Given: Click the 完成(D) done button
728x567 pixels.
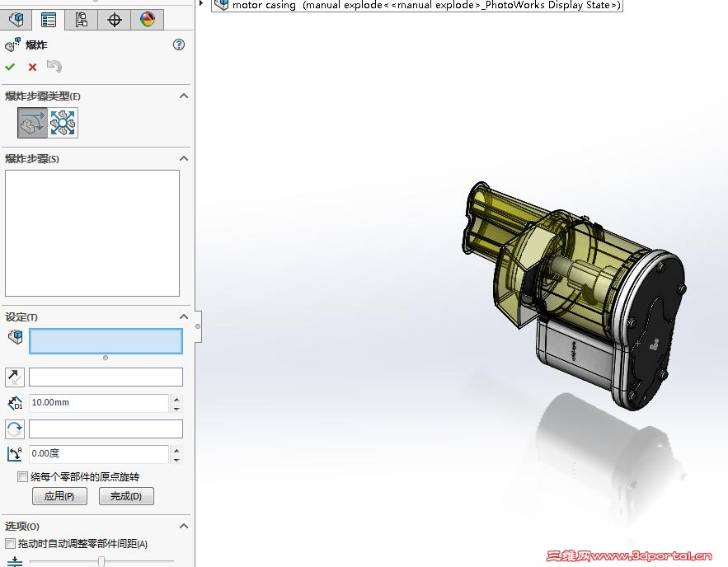Looking at the screenshot, I should (x=126, y=496).
